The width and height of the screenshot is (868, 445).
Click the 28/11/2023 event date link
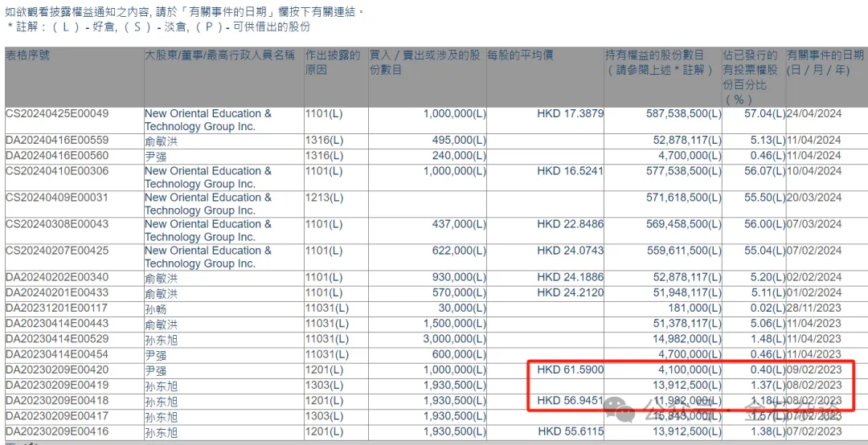tap(813, 308)
